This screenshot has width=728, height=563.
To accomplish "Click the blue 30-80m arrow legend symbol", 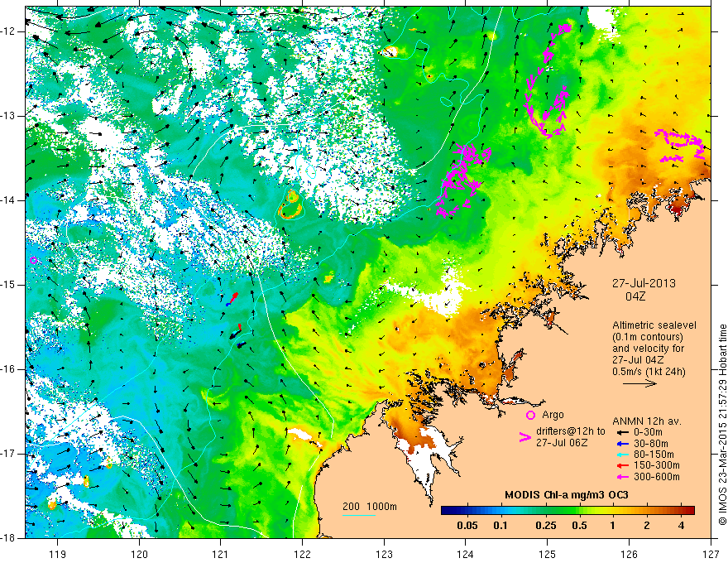I will point(621,444).
